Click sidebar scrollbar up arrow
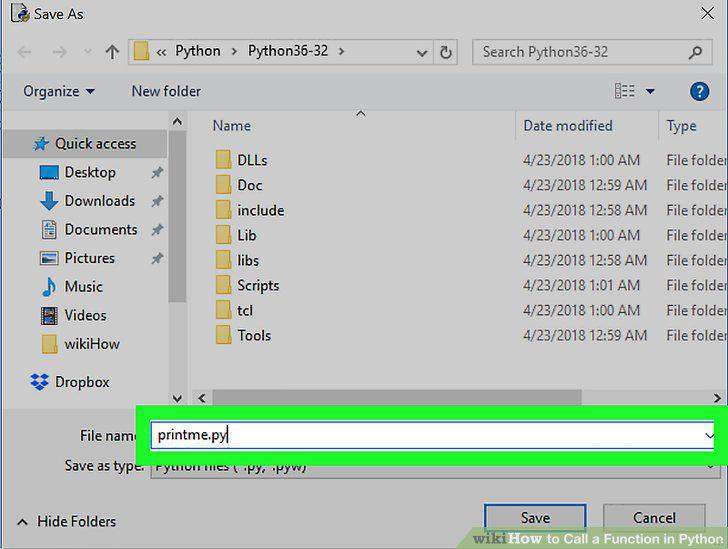The height and width of the screenshot is (549, 728). pyautogui.click(x=177, y=122)
